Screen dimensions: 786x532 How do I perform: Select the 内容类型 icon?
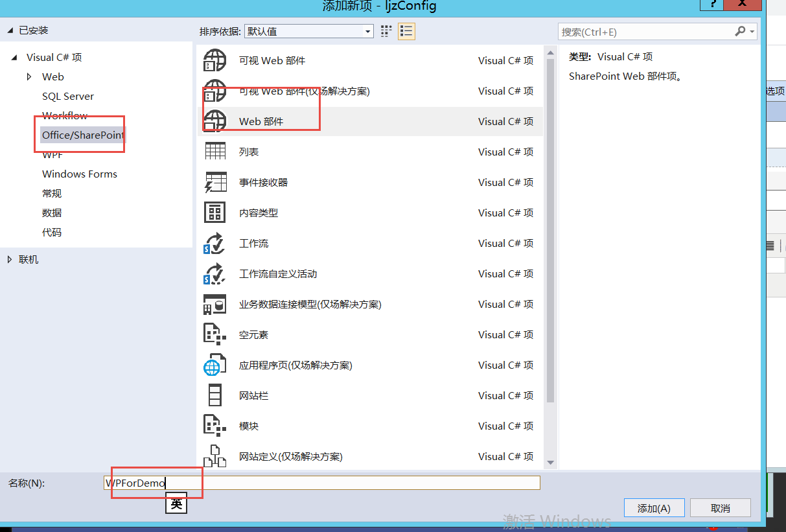point(215,213)
